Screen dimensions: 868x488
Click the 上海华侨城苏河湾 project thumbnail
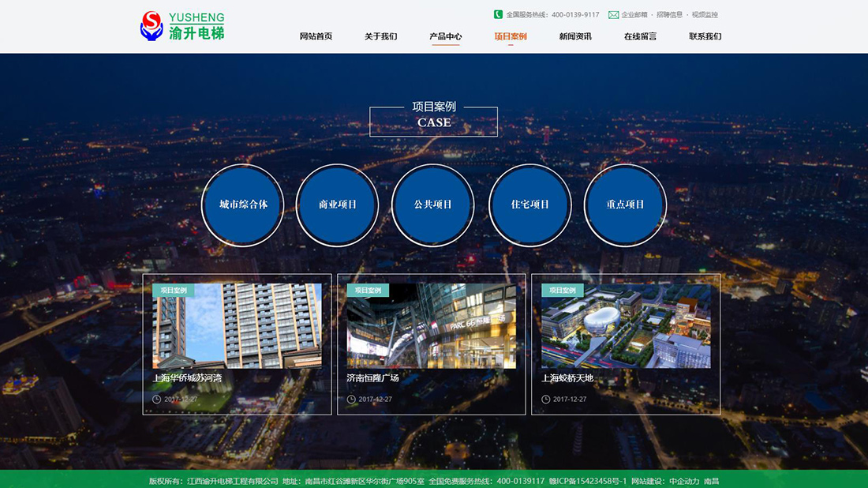[237, 328]
